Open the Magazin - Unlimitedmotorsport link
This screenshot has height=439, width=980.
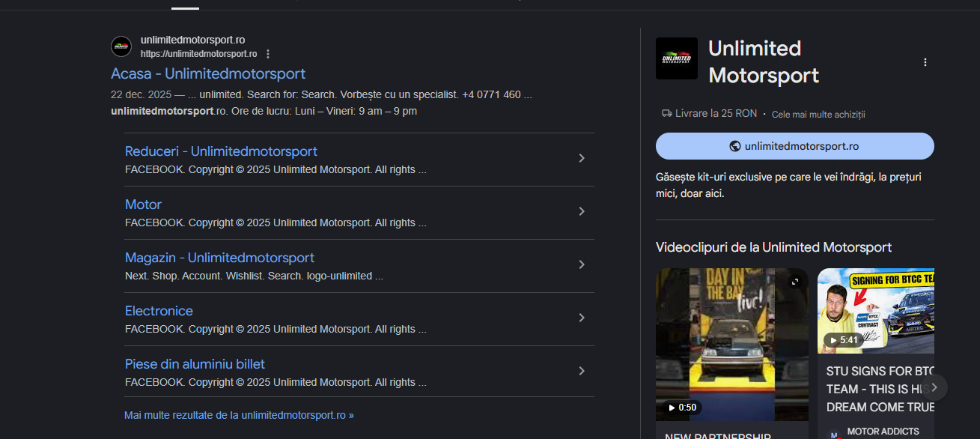[x=219, y=258]
